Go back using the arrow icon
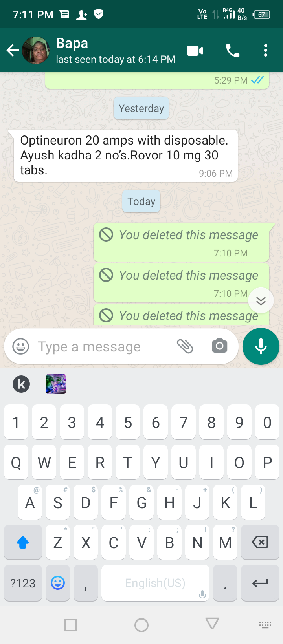Screen dimensions: 283x644 13,51
